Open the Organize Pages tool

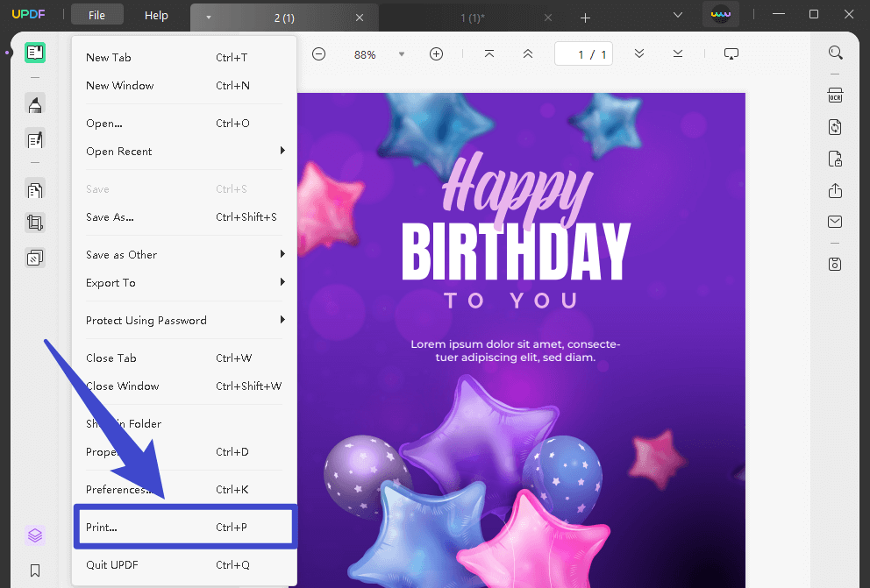pos(35,191)
